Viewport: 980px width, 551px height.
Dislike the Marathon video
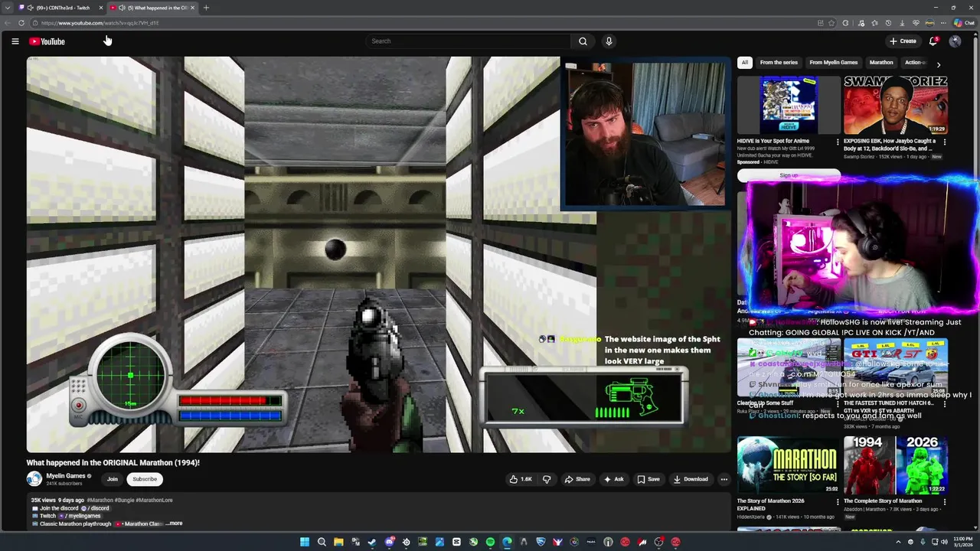click(547, 479)
